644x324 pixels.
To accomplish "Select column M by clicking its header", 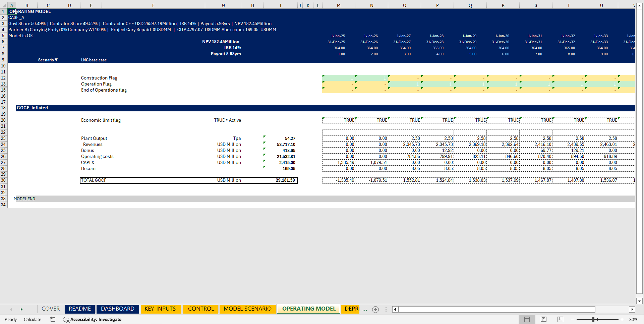I will pyautogui.click(x=338, y=5).
